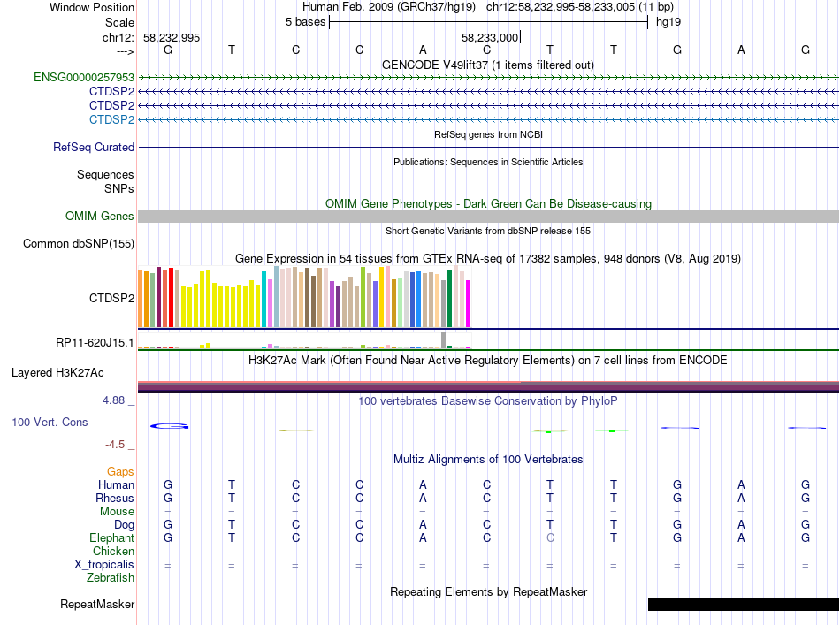Click '100 vertebrates Basewise Conservation by PhyloP' title
The width and height of the screenshot is (840, 625).
[x=487, y=400]
